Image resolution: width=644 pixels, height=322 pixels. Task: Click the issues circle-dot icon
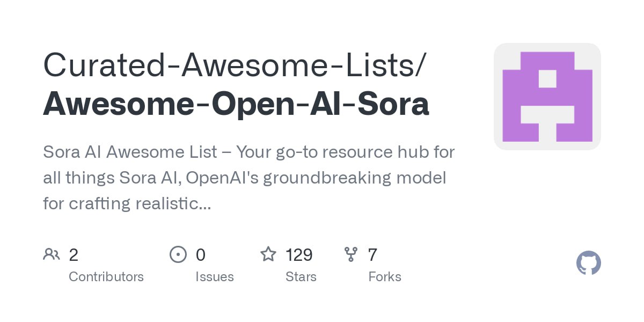tap(178, 254)
